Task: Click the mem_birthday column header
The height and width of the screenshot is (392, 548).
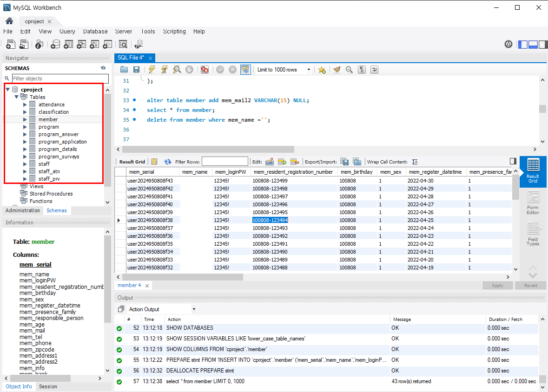Action: click(x=356, y=172)
